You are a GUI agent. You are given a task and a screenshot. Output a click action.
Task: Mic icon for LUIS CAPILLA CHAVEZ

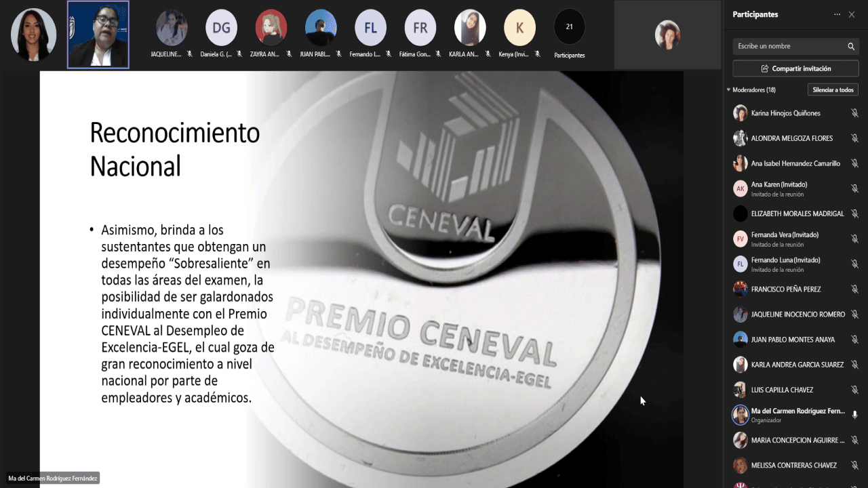854,390
